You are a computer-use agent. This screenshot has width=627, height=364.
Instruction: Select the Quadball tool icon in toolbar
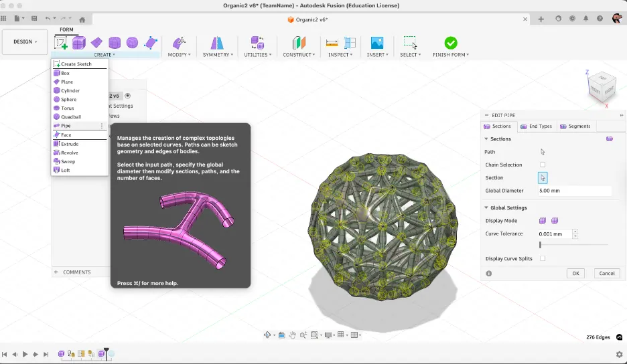(x=133, y=42)
